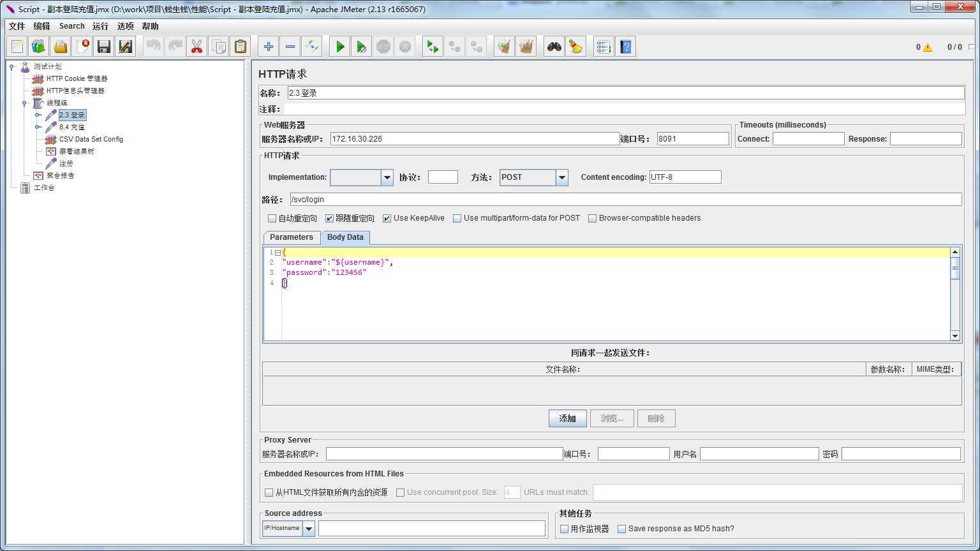Viewport: 980px width, 551px height.
Task: Open help with the question mark icon
Action: (626, 47)
